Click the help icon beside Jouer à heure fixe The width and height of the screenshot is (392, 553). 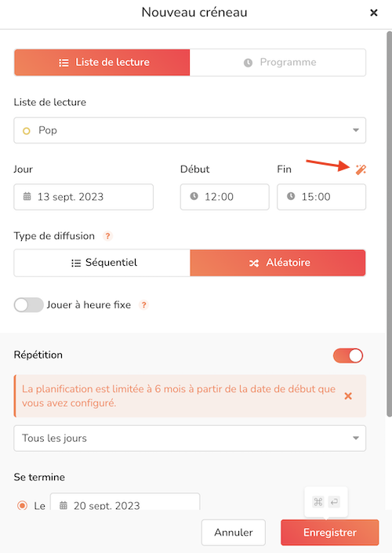143,304
